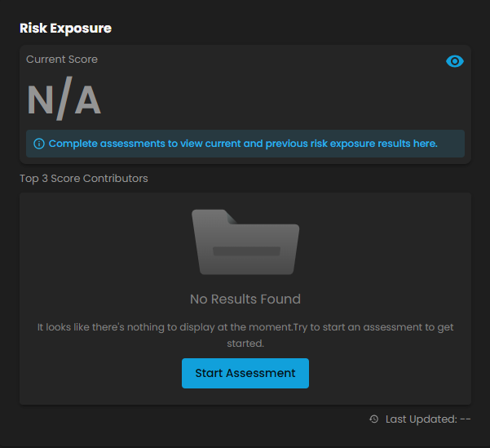Click the gray bar on the folder graphic
The image size is (490, 448).
(x=246, y=251)
